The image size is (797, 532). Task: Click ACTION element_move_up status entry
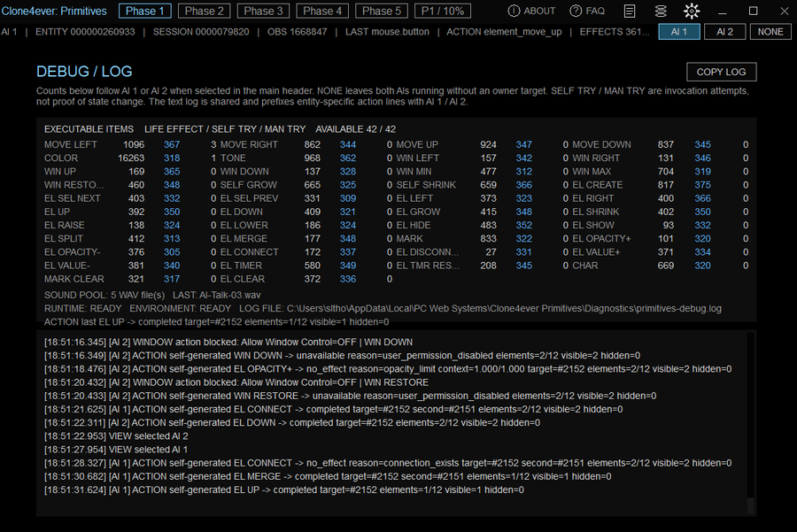[x=504, y=32]
